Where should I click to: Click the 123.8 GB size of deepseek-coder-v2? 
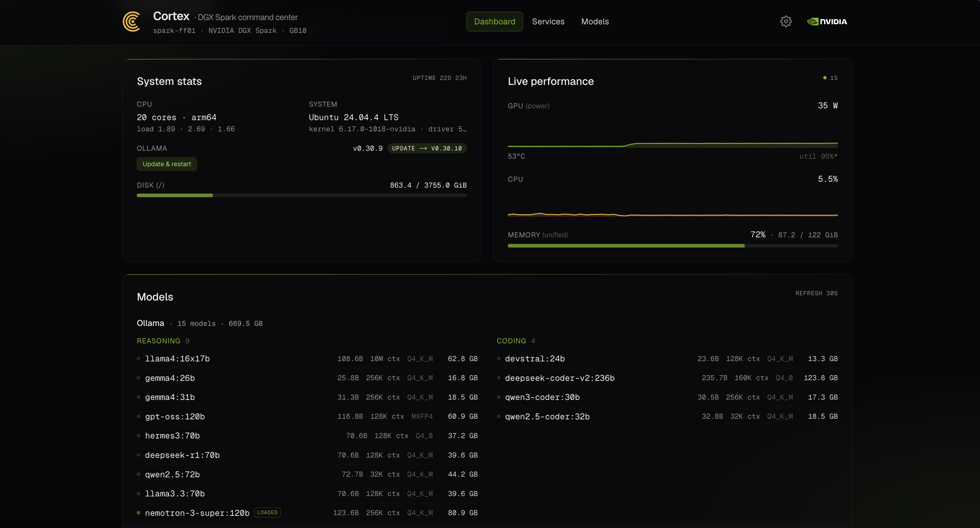[821, 378]
